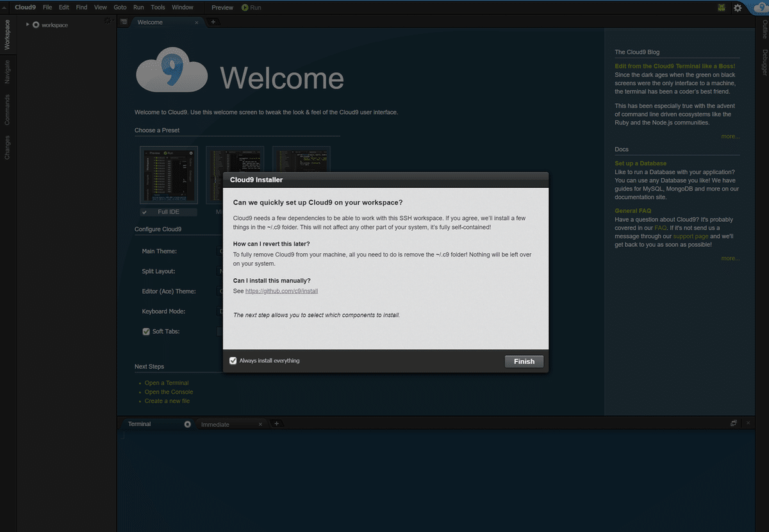Viewport: 769px width, 532px height.
Task: Open the Edit menu
Action: 64,8
